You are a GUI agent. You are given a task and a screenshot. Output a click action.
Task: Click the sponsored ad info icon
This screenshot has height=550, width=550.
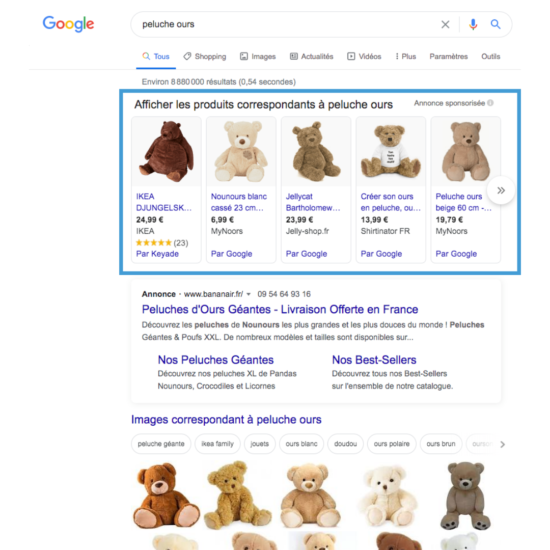[490, 103]
